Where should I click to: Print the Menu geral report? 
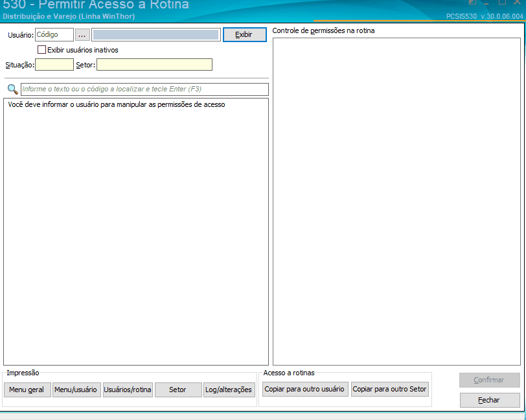(27, 390)
